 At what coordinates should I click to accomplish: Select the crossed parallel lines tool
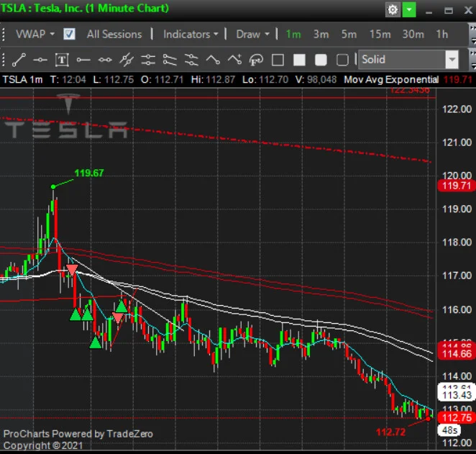coord(127,60)
